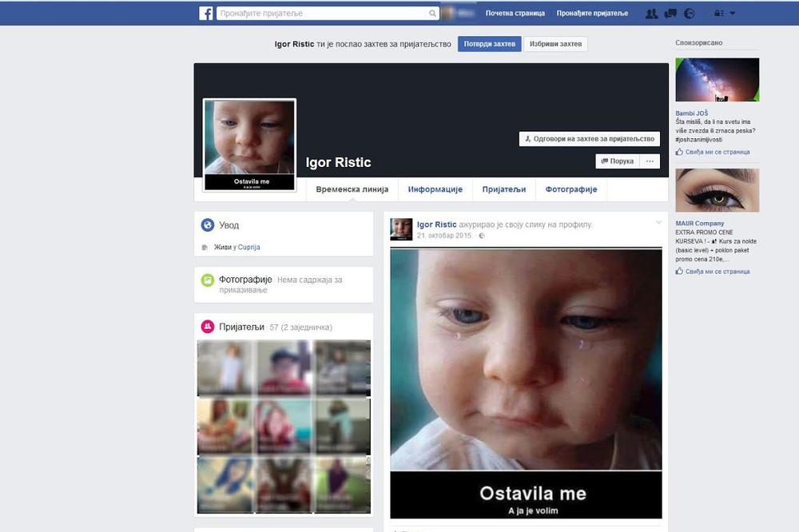Open Почетна страница from the navbar
The width and height of the screenshot is (799, 532).
coord(514,13)
